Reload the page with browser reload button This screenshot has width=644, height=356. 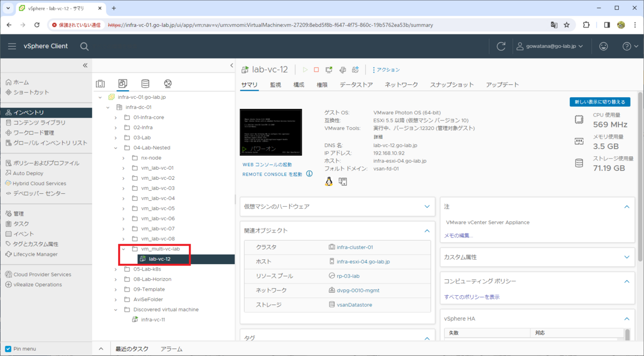pyautogui.click(x=36, y=25)
